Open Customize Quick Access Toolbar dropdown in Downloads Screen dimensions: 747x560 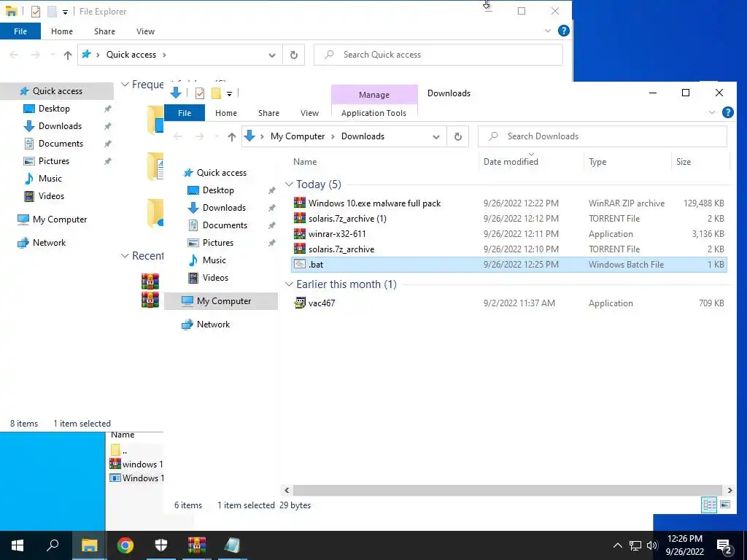click(229, 94)
